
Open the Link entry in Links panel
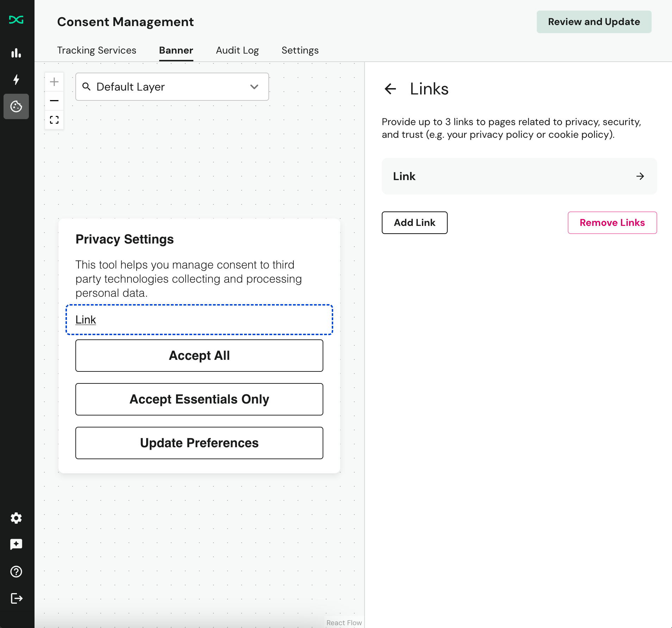(519, 176)
